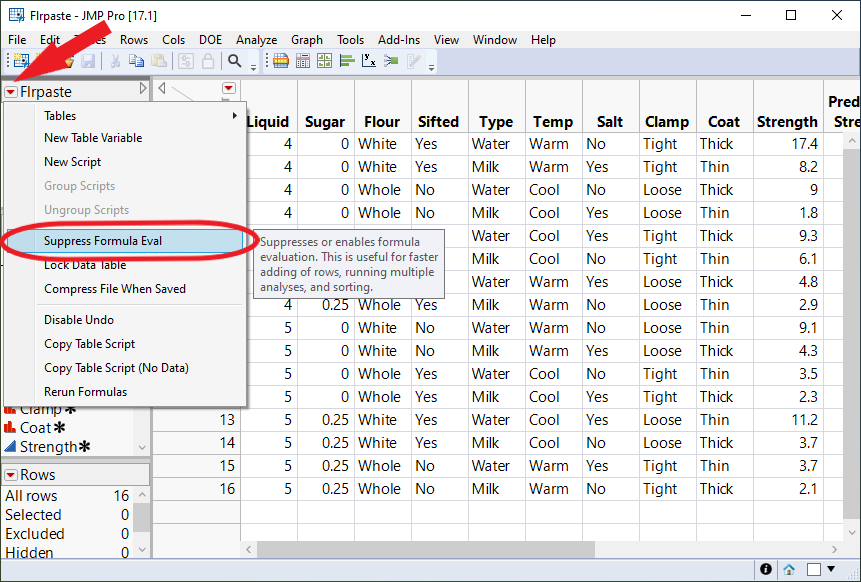Click the Copy icon in the toolbar
The image size is (861, 582).
pyautogui.click(x=138, y=61)
